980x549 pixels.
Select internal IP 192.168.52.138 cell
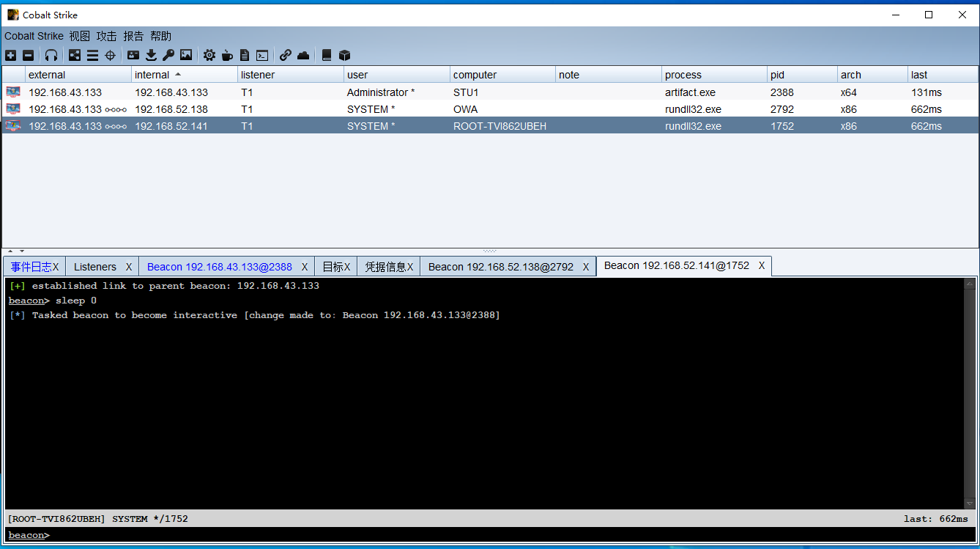pos(185,109)
